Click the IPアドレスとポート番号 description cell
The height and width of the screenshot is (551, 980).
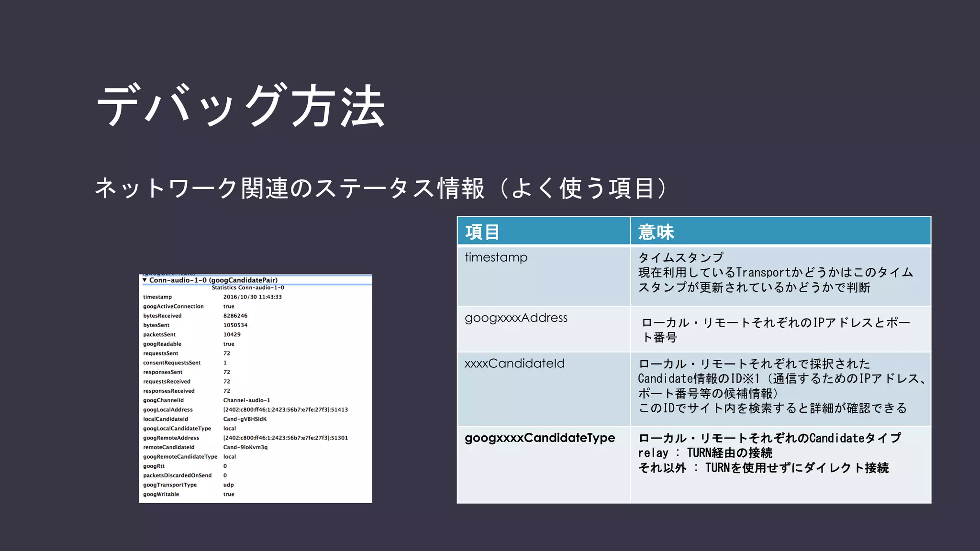point(780,329)
